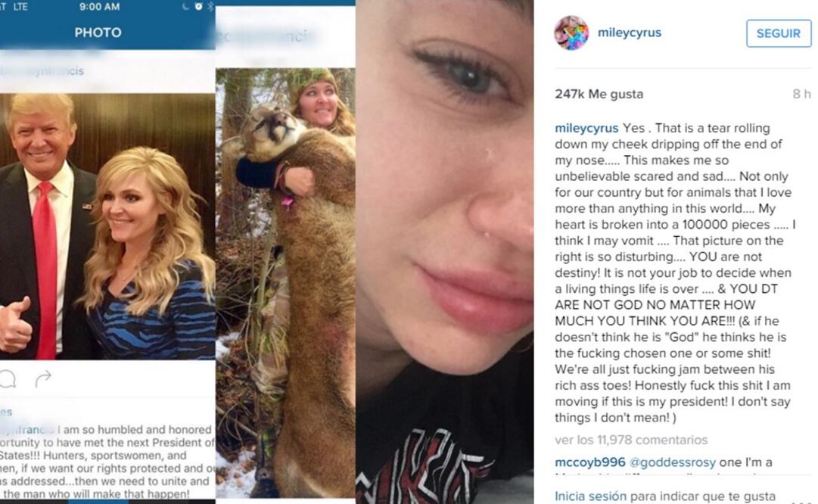This screenshot has height=504, width=818.
Task: Tap the LTE network indicator
Action: [20, 7]
